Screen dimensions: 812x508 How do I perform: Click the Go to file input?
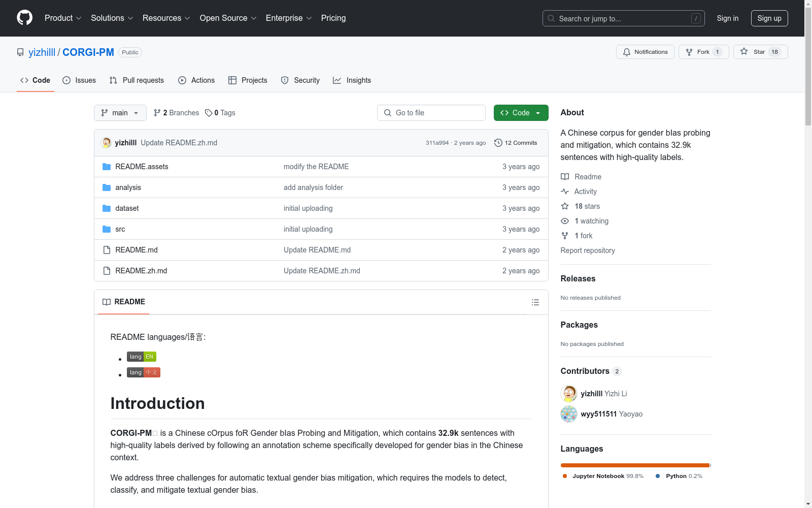click(x=431, y=113)
